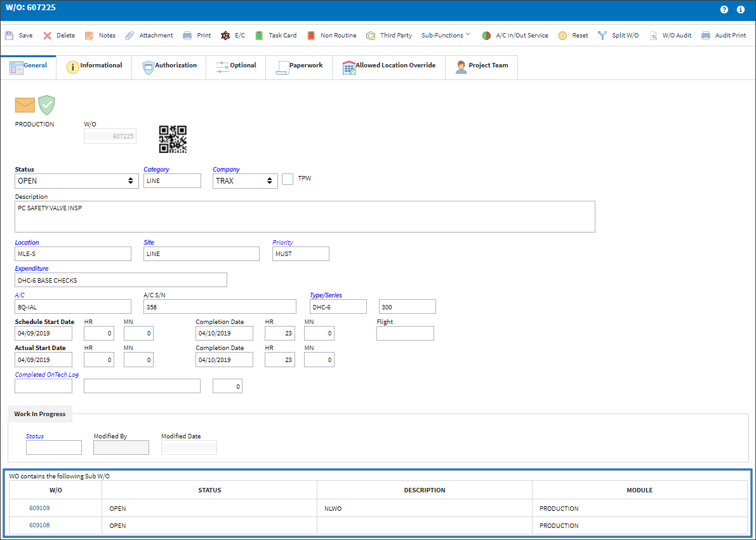Click the Delete red X icon
Viewport: 756px width, 540px height.
coord(47,35)
